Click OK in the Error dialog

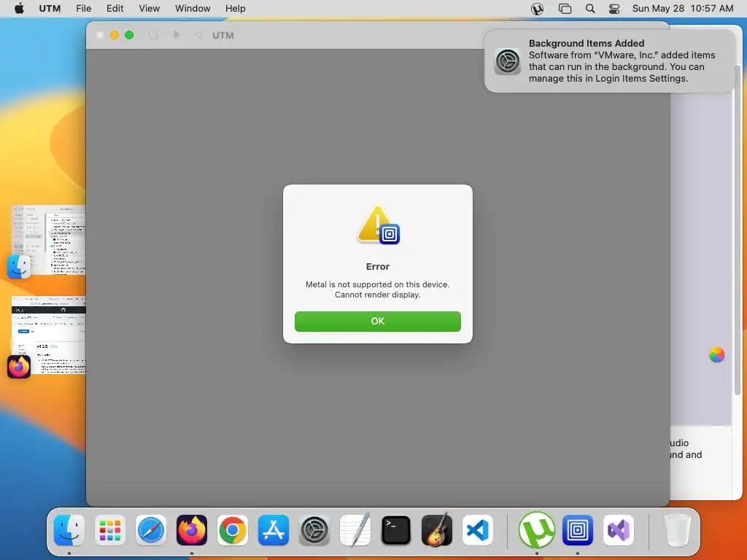pos(377,322)
